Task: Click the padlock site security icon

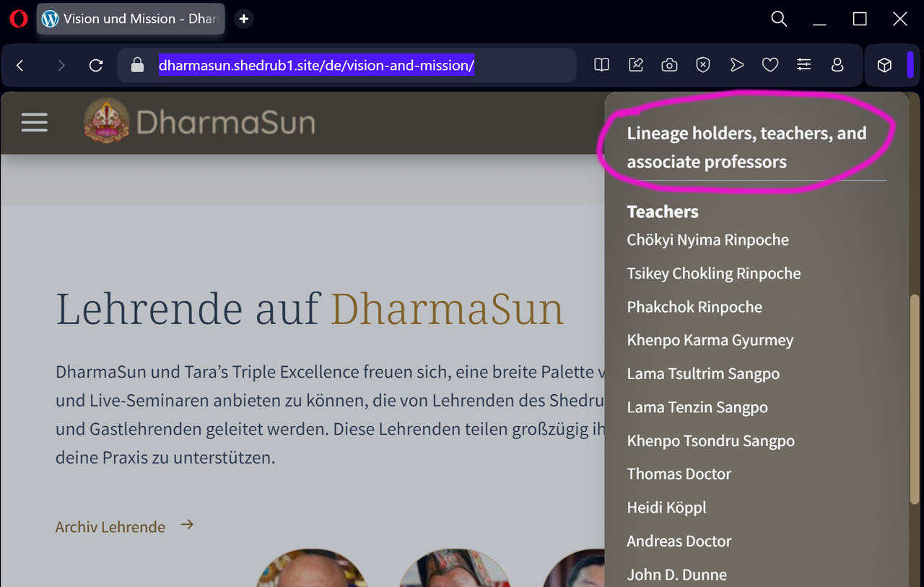Action: (137, 66)
